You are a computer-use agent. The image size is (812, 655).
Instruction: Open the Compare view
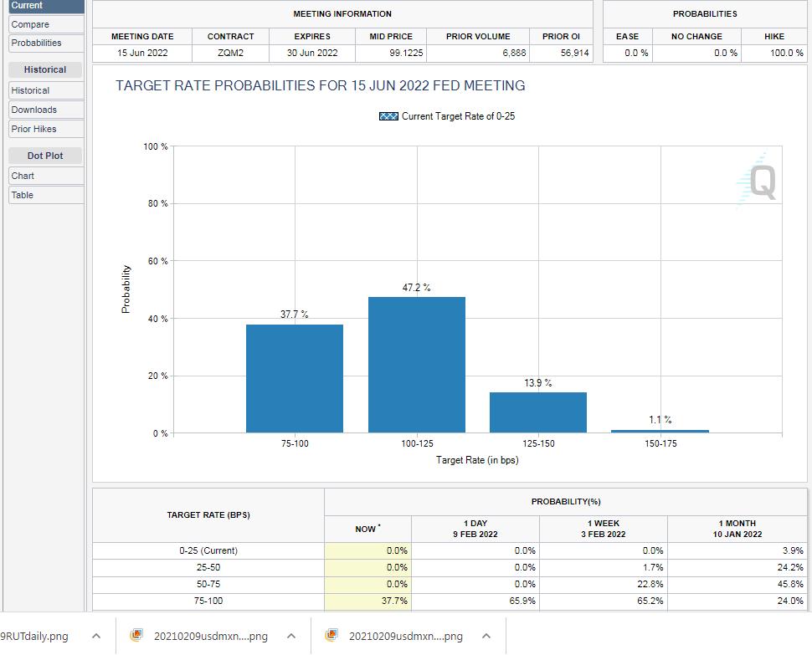point(45,24)
